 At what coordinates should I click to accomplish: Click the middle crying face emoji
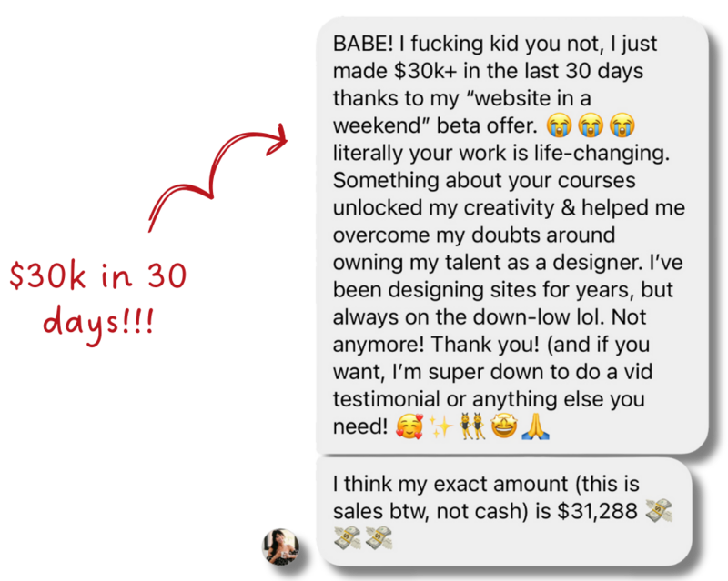(x=590, y=125)
